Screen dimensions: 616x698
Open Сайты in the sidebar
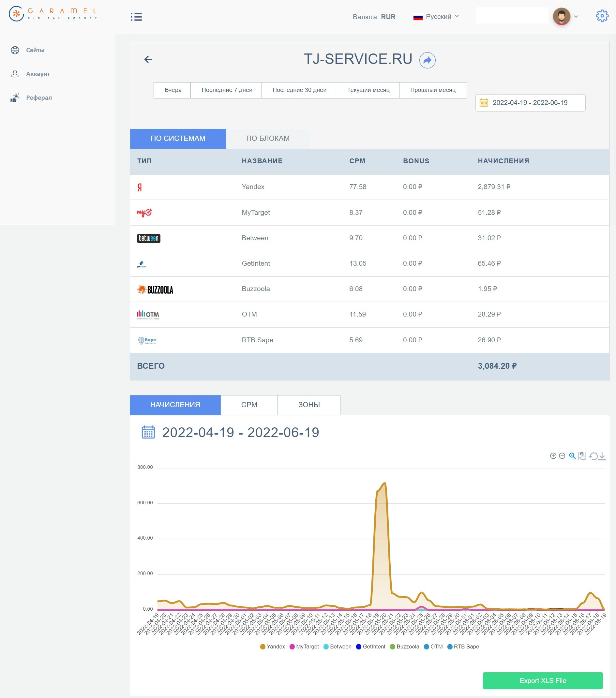(35, 50)
